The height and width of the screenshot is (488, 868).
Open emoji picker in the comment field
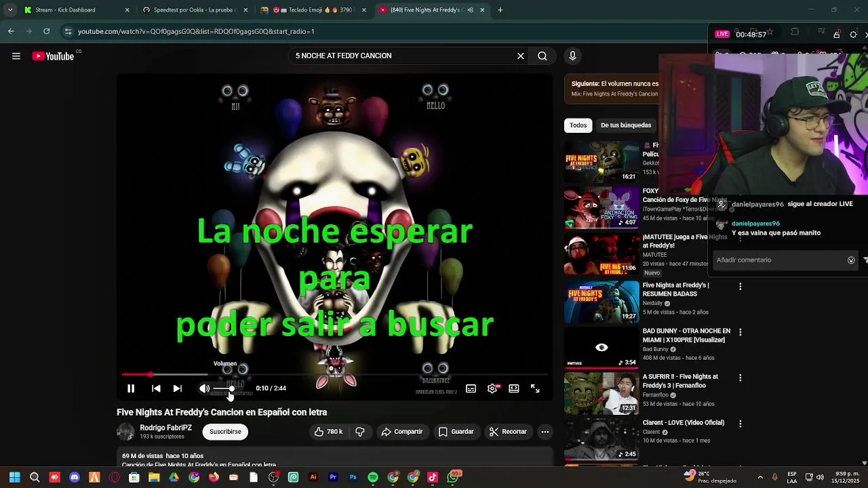click(x=851, y=260)
